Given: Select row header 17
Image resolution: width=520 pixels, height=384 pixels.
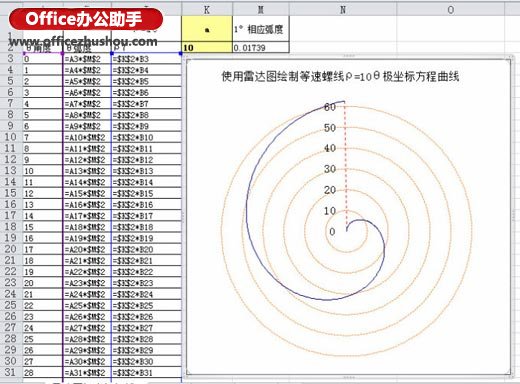Looking at the screenshot, I should coord(11,215).
